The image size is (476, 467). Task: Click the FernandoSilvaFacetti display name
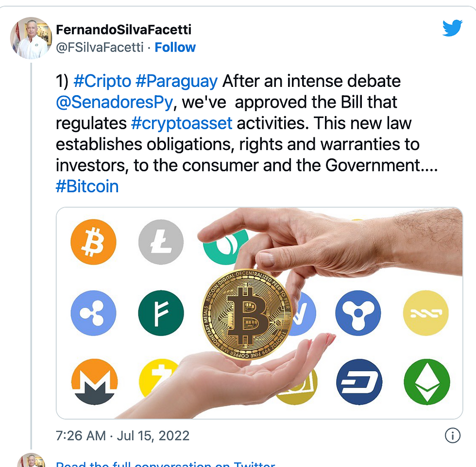[x=123, y=30]
